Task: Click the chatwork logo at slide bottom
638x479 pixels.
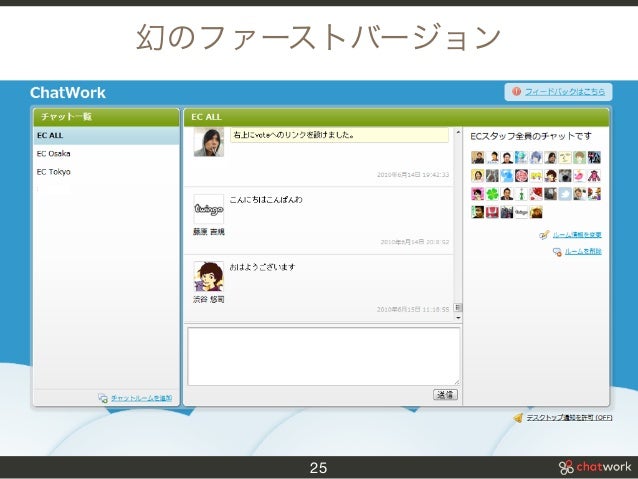Action: (x=595, y=467)
